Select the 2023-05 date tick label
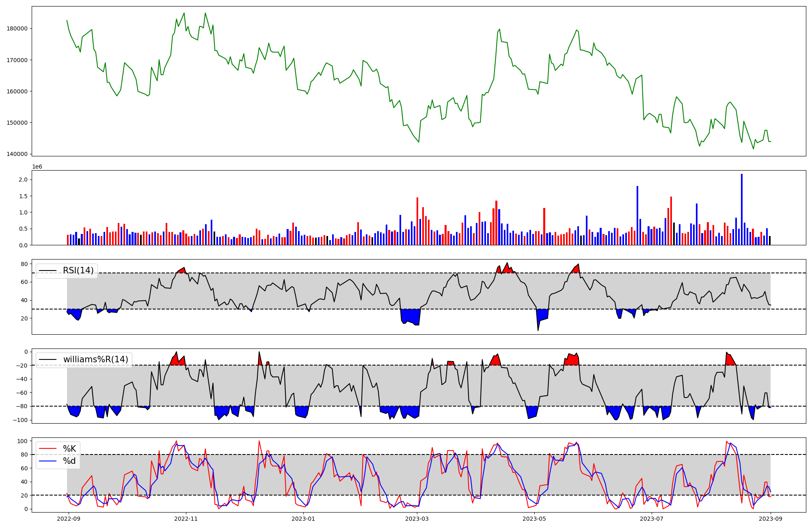 [534, 519]
